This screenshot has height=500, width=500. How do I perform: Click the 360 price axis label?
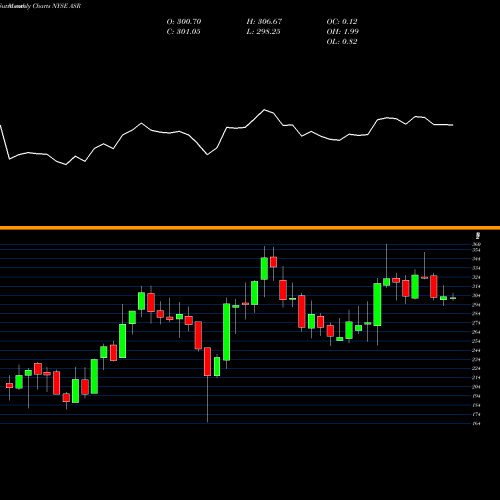pyautogui.click(x=476, y=244)
